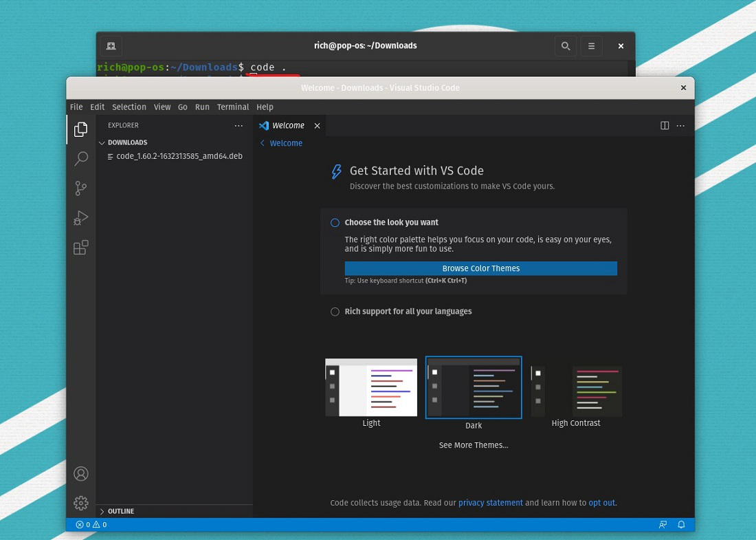Click VS Code logo on Welcome tab
Viewport: 756px width, 540px height.
click(x=264, y=125)
